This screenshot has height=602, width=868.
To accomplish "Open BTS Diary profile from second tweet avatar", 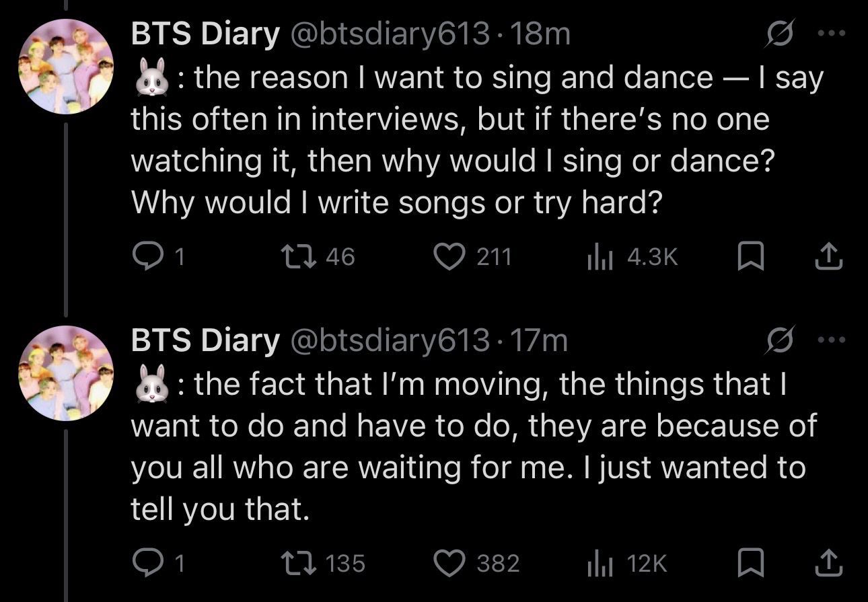I will 66,372.
